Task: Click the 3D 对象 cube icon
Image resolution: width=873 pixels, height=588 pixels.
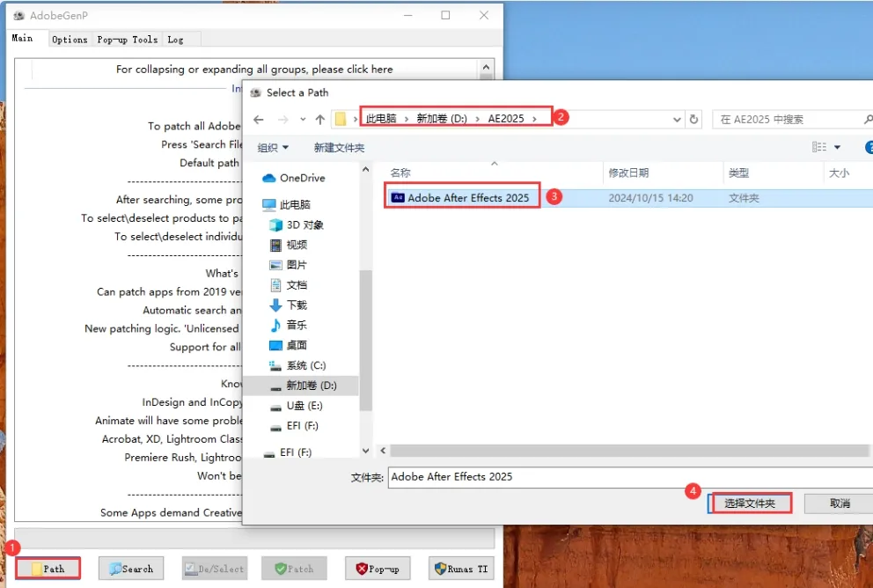Action: (275, 224)
